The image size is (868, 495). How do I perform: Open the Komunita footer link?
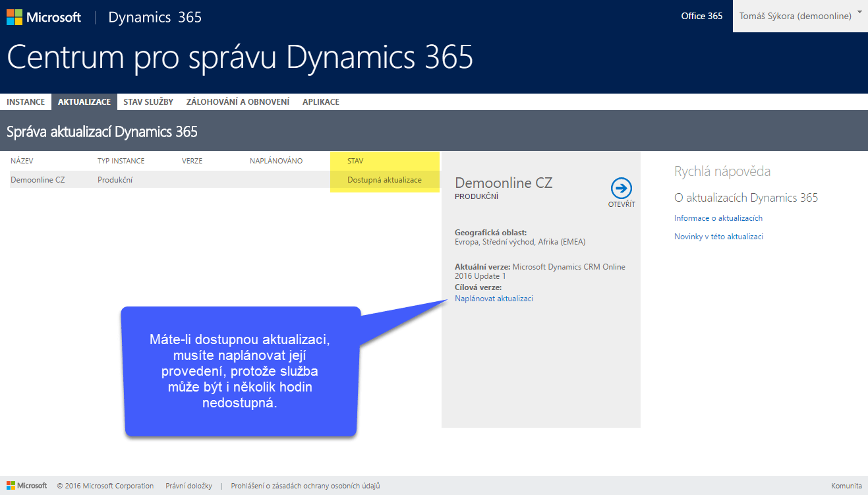pyautogui.click(x=846, y=486)
